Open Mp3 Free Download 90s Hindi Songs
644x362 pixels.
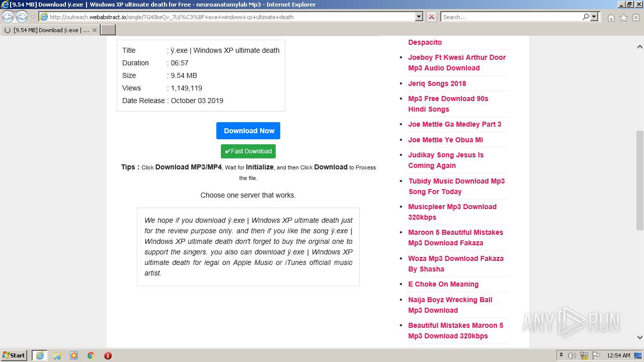[448, 104]
